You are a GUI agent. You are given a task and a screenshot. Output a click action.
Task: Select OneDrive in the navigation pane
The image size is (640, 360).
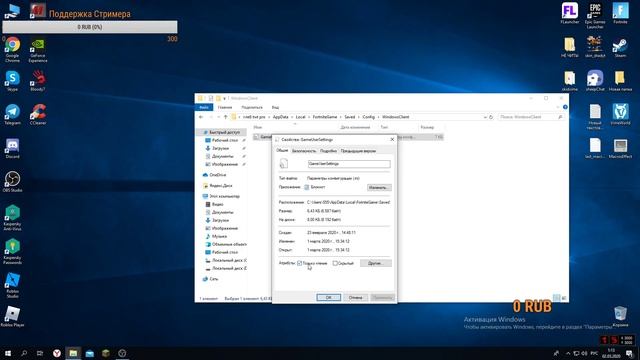[218, 175]
